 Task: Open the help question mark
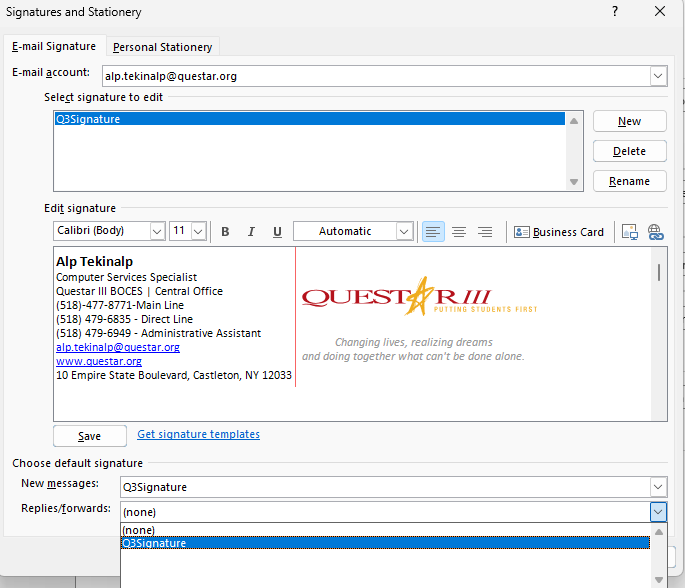pyautogui.click(x=615, y=11)
